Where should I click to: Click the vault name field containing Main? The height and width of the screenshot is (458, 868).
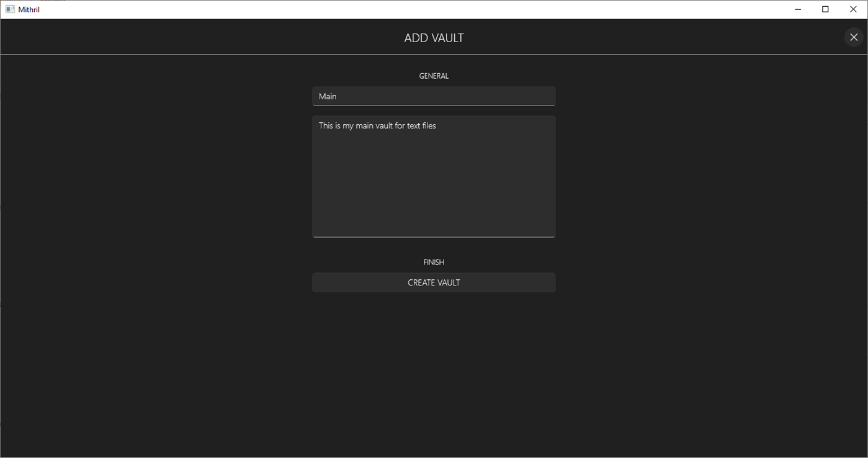coord(434,96)
